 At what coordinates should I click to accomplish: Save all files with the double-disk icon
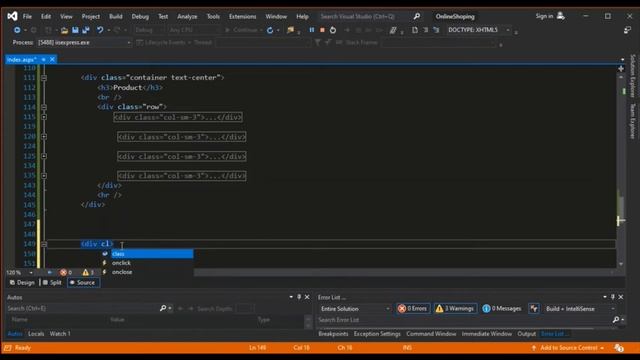(x=86, y=30)
